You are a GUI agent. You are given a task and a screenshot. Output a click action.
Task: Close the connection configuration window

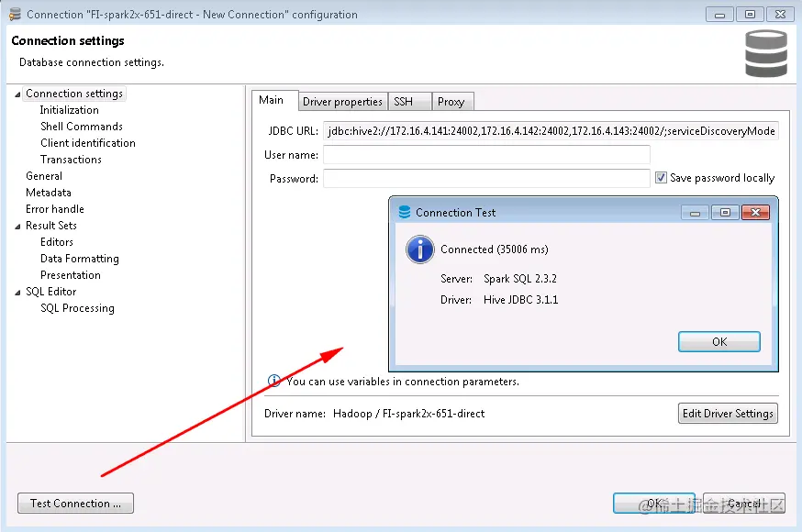[780, 15]
